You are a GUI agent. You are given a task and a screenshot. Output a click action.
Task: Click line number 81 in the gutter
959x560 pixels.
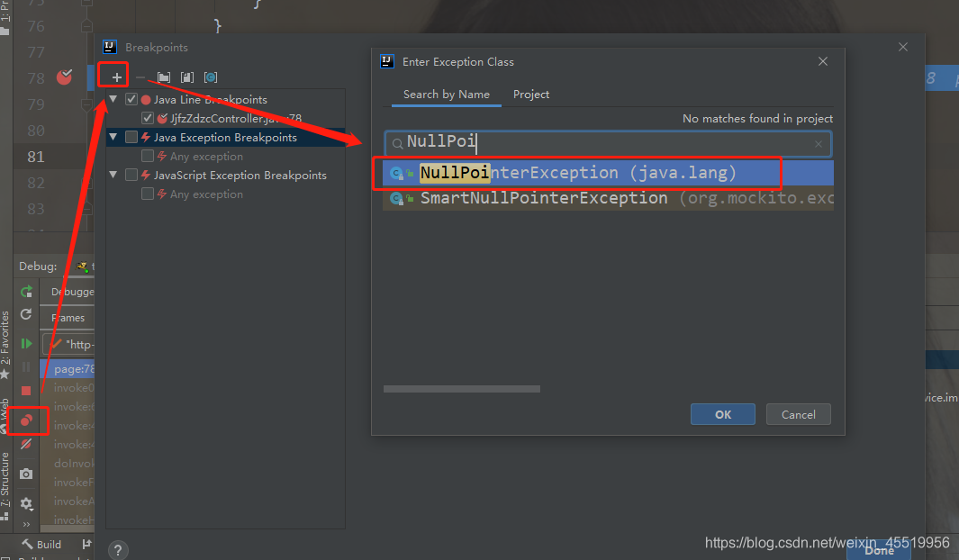point(35,158)
